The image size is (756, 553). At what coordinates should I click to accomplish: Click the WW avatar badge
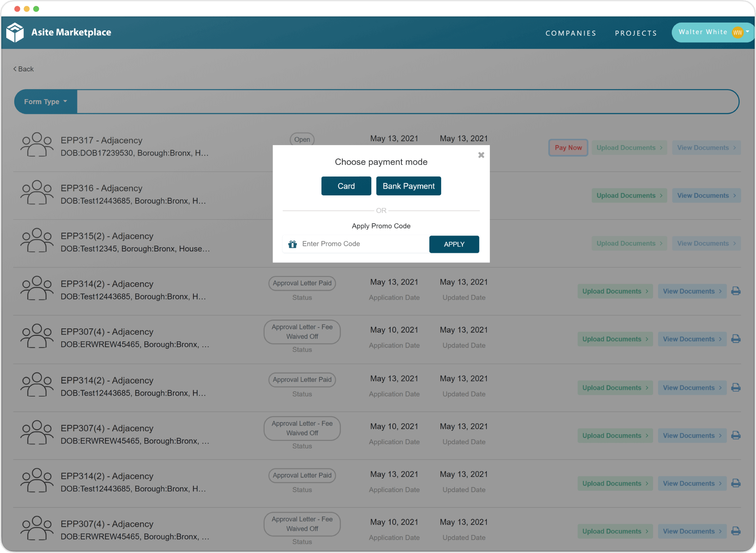point(738,32)
